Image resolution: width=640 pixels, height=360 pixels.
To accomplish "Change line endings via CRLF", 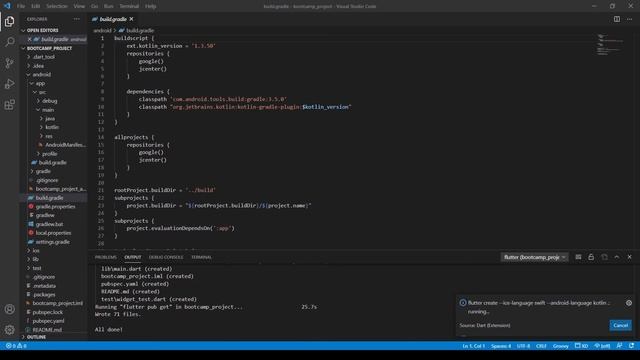I will pyautogui.click(x=541, y=346).
